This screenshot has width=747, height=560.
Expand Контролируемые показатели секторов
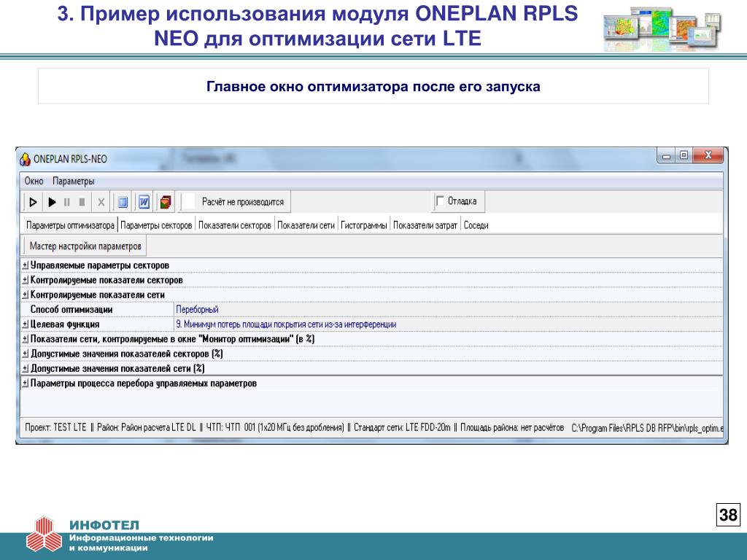[26, 280]
